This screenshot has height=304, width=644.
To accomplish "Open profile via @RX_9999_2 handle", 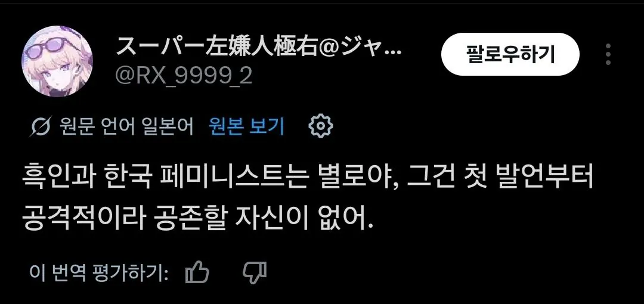I will 184,76.
